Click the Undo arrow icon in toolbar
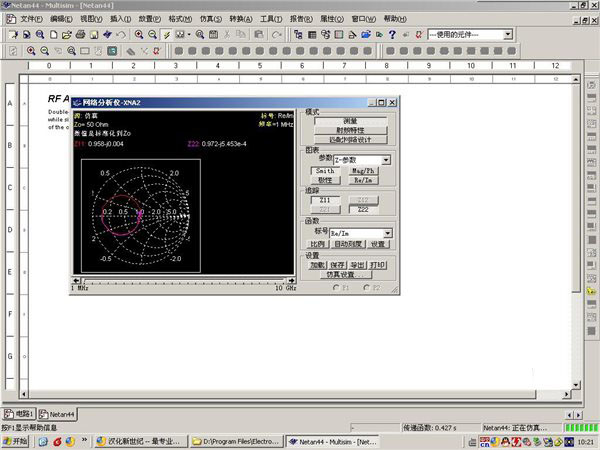 [121, 34]
